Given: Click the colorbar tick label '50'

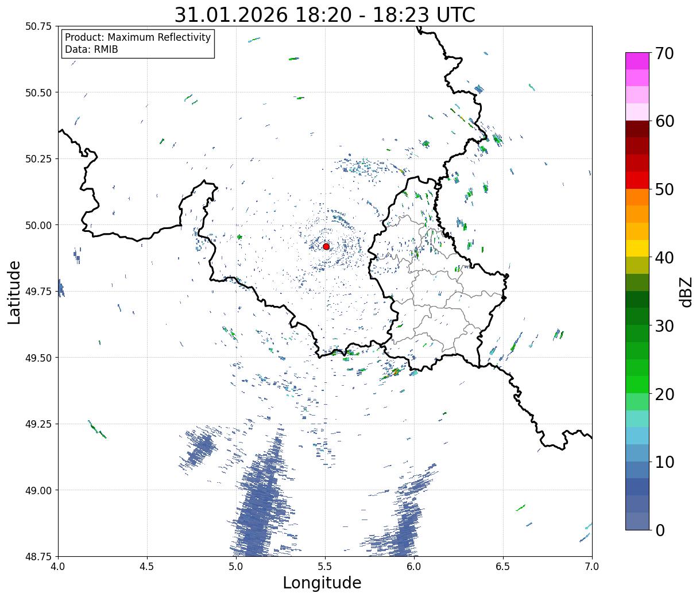Looking at the screenshot, I should pyautogui.click(x=664, y=189).
